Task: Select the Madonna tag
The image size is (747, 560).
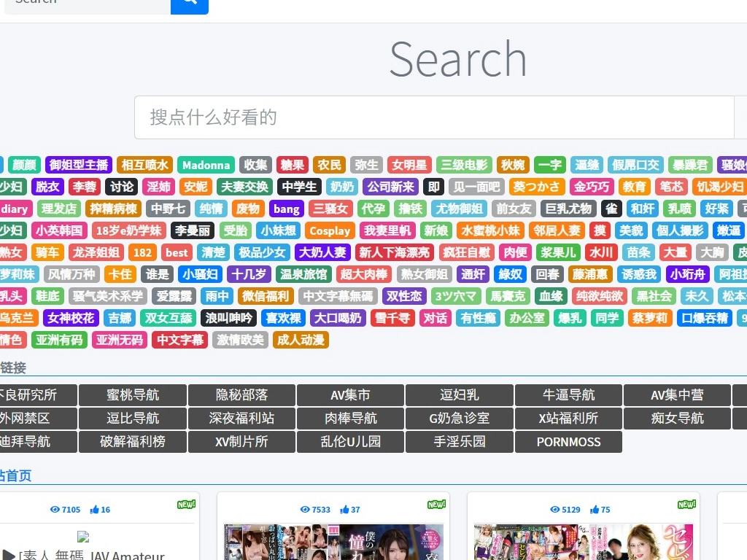Action: pyautogui.click(x=206, y=165)
